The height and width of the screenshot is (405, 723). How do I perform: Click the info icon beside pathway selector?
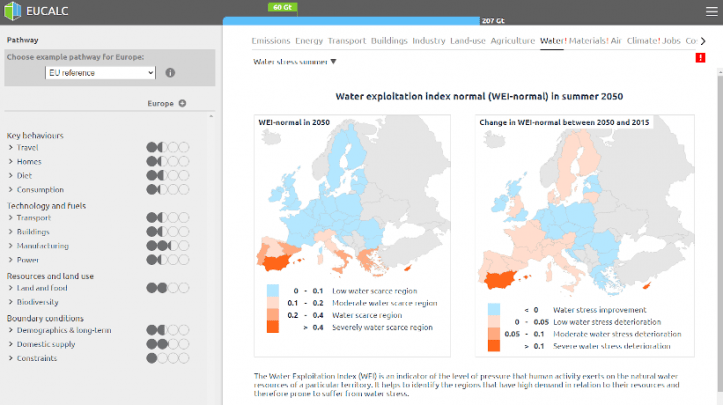170,73
